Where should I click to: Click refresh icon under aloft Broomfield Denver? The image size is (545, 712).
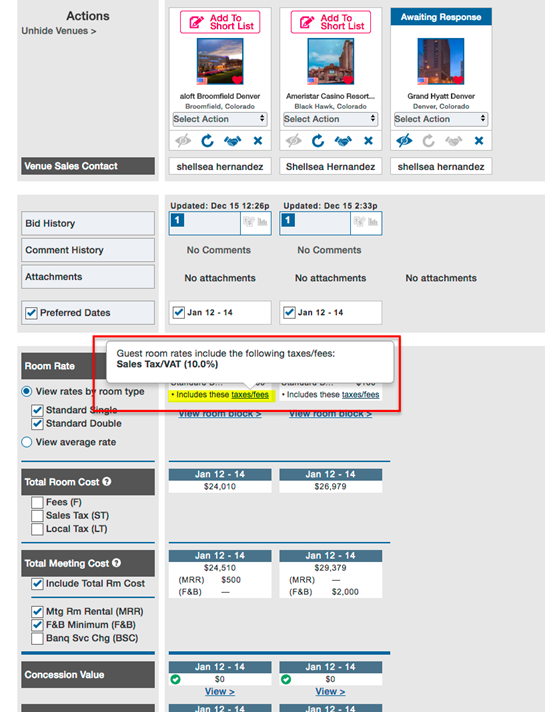[x=208, y=141]
